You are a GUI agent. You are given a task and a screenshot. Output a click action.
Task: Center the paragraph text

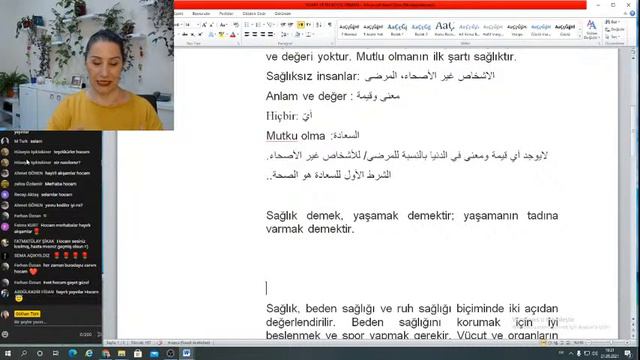255,34
